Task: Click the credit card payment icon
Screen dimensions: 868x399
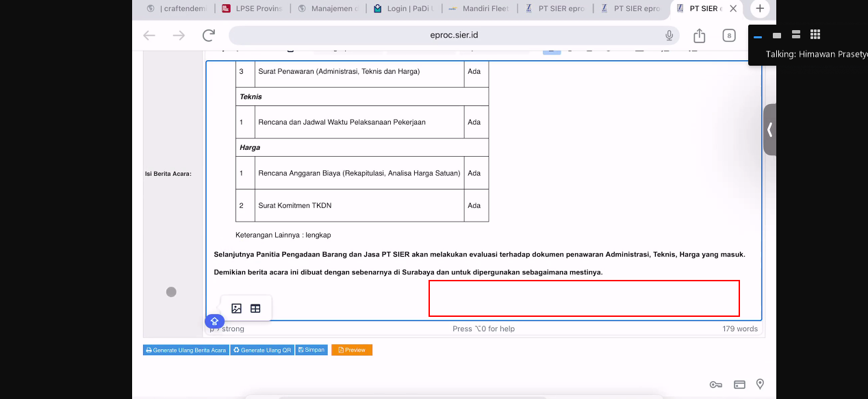Action: point(739,385)
